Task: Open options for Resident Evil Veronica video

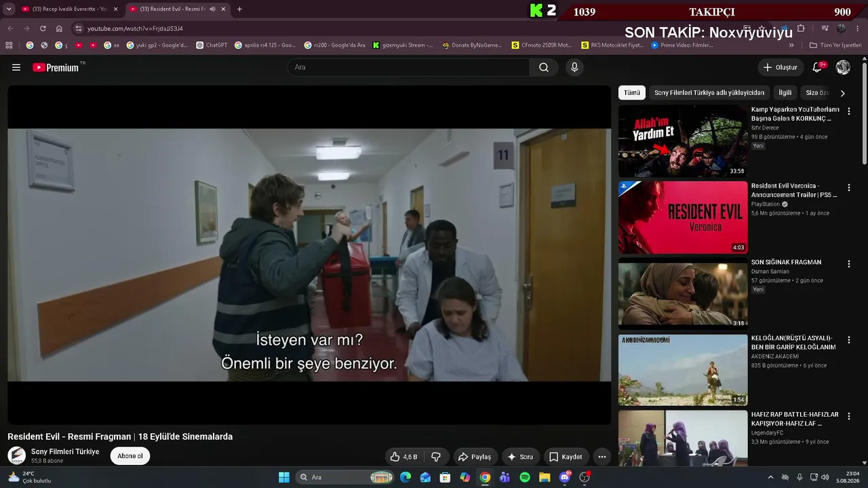Action: (848, 188)
